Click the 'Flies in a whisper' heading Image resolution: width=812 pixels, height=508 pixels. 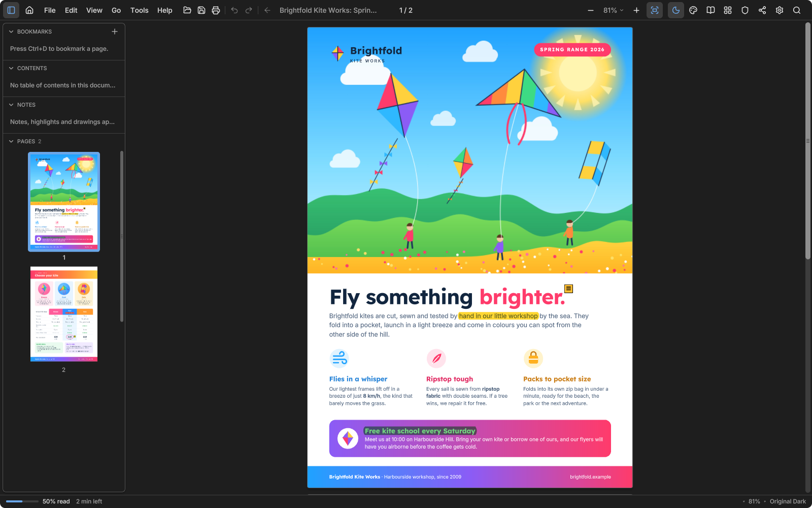[358, 379]
